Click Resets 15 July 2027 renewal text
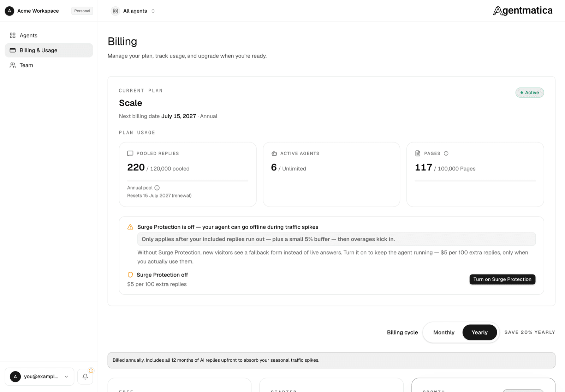Image resolution: width=565 pixels, height=392 pixels. coord(159,195)
